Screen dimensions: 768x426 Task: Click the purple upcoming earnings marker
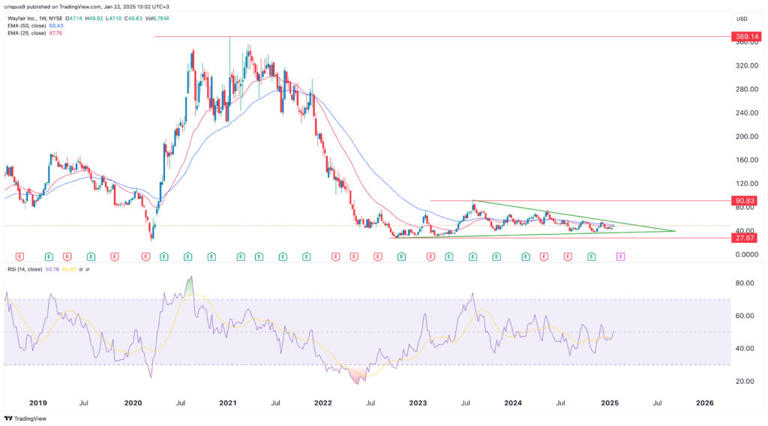pos(620,257)
